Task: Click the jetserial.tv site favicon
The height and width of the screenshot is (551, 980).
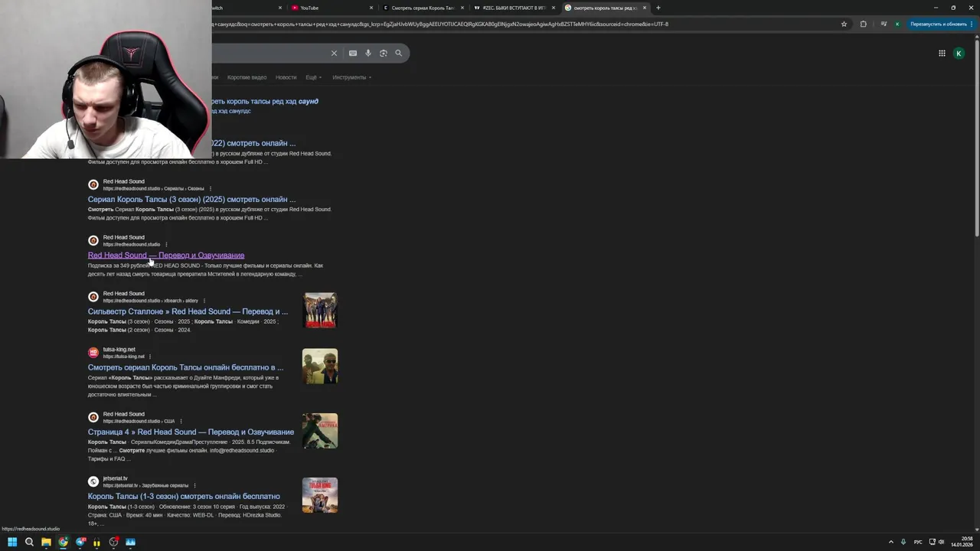Action: tap(93, 481)
